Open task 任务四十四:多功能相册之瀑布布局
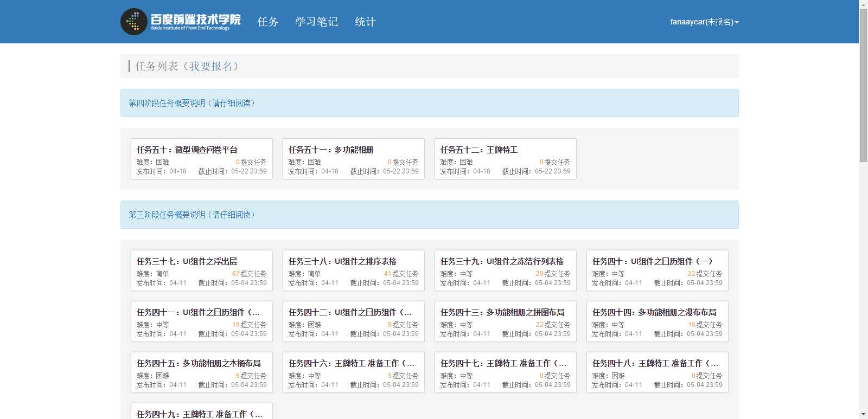The height and width of the screenshot is (419, 868). (654, 312)
